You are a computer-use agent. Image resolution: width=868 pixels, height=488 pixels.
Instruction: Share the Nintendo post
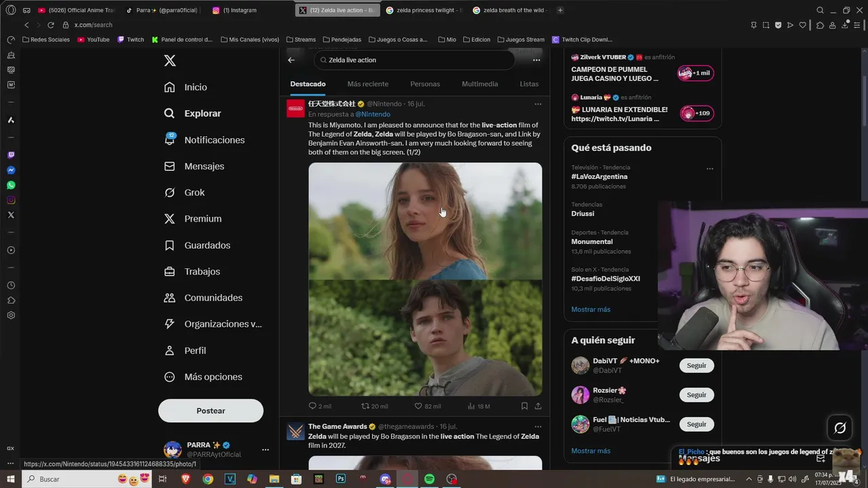(538, 406)
